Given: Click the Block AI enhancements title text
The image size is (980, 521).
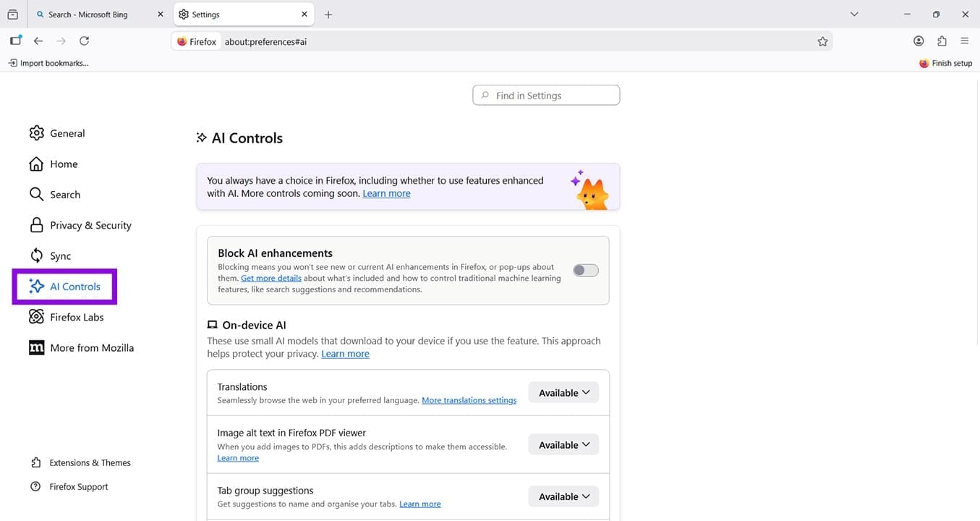Looking at the screenshot, I should [275, 253].
